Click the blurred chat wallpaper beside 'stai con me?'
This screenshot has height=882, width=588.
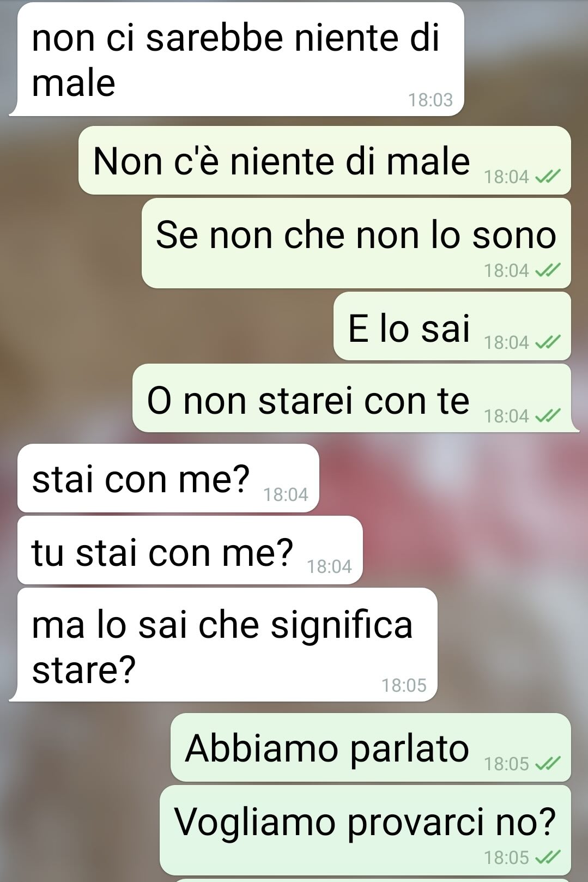(x=452, y=478)
